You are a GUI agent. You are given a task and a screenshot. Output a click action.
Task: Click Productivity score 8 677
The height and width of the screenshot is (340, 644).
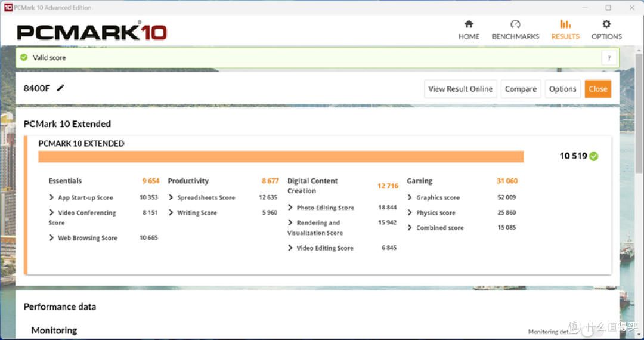coord(270,181)
